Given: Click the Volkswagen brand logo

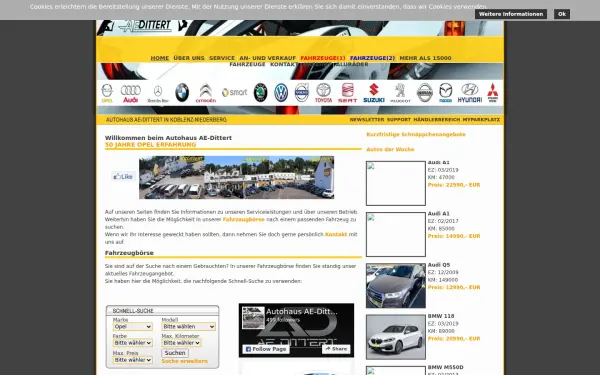Looking at the screenshot, I should 281,93.
